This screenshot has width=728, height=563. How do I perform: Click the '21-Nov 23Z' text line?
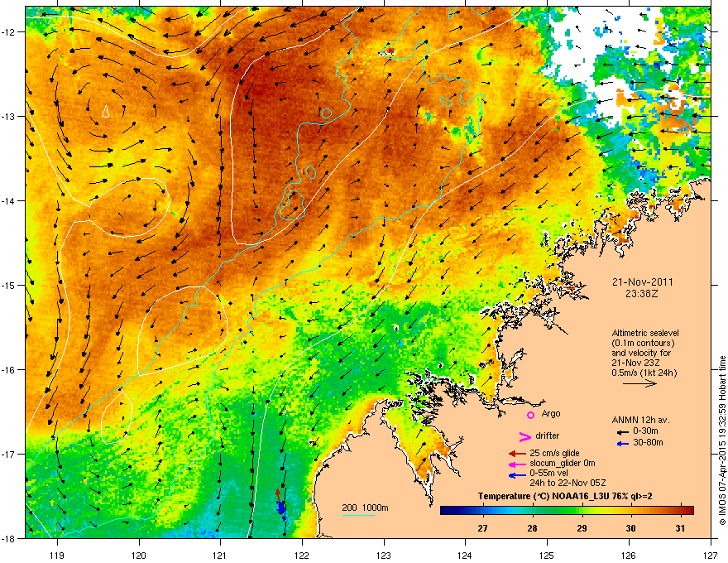[x=635, y=363]
